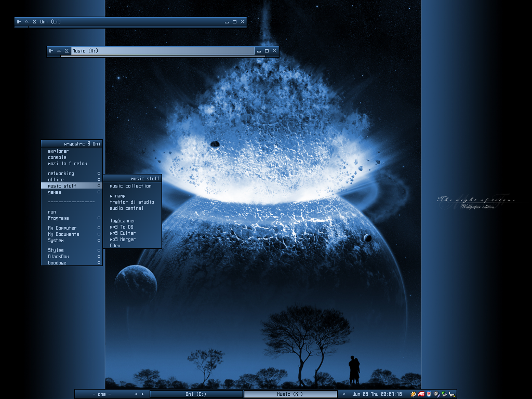Click the sticky pin icon on Music (X:) window
Screen dimensions: 532x399
coord(51,51)
